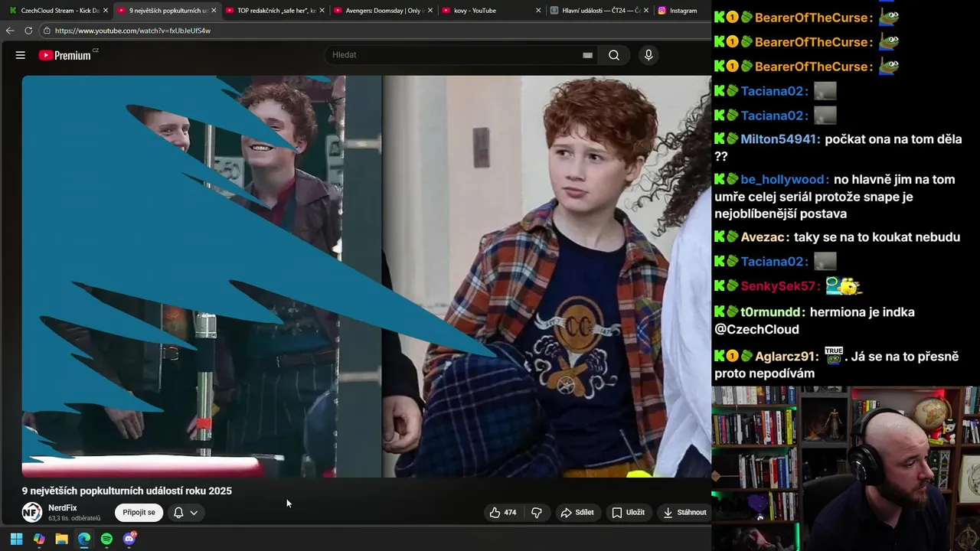
Task: Close the CzechCloud Stream tab
Action: (x=106, y=11)
